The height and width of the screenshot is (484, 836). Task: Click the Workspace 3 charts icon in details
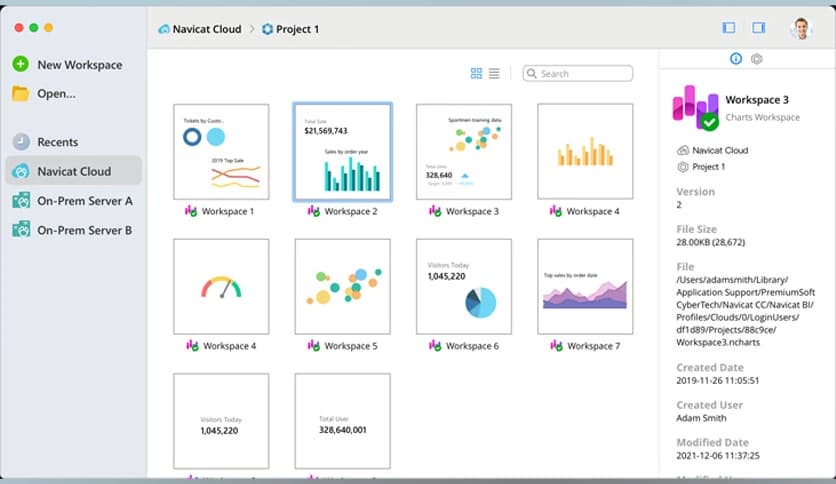[695, 107]
